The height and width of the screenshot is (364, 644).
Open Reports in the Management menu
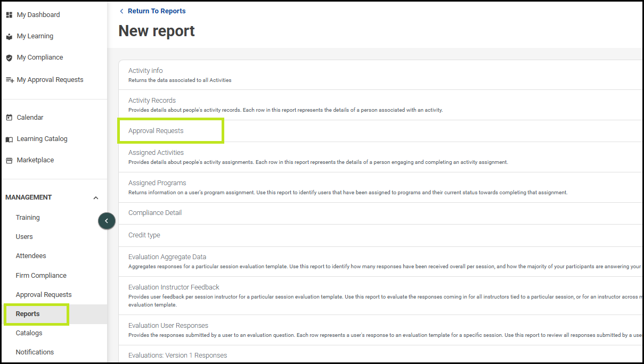(28, 314)
